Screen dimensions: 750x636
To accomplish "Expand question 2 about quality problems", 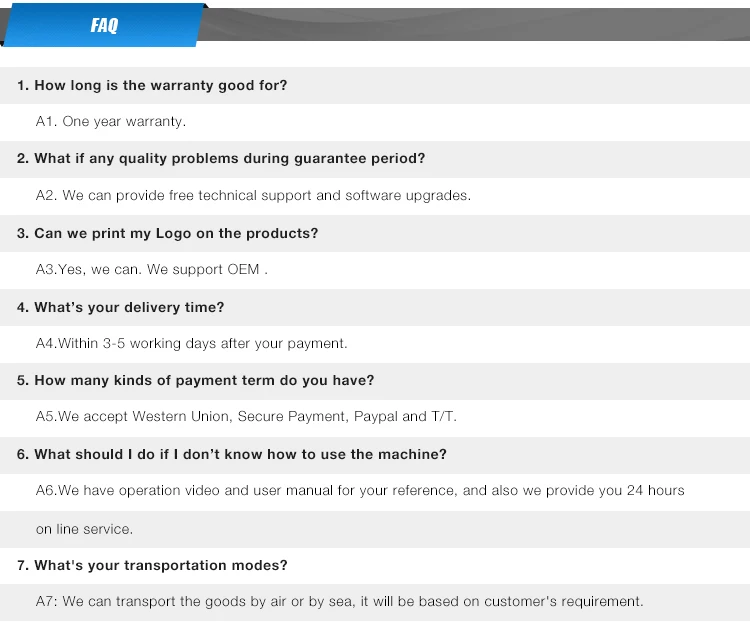I will (x=221, y=158).
